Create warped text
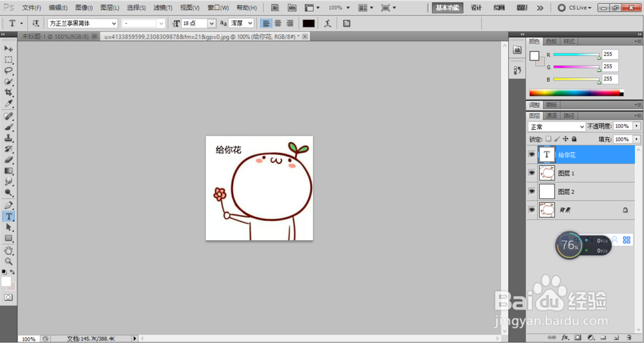The height and width of the screenshot is (343, 644). coord(327,23)
